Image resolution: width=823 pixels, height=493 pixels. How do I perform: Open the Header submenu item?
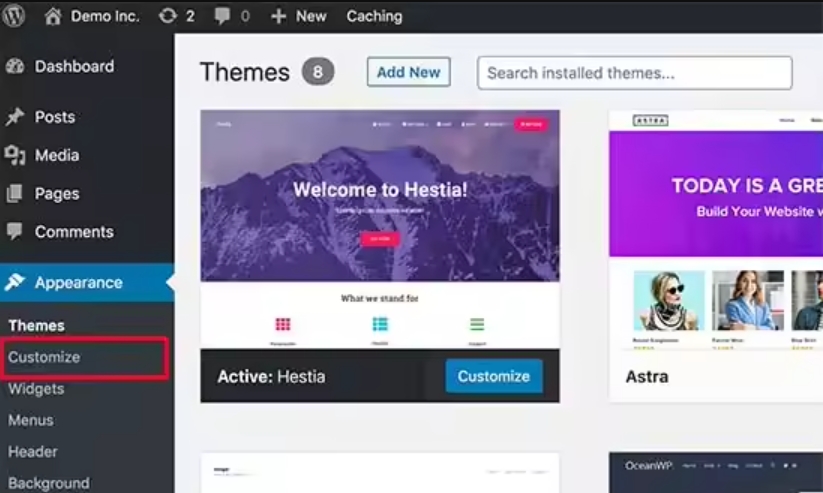[x=33, y=452]
